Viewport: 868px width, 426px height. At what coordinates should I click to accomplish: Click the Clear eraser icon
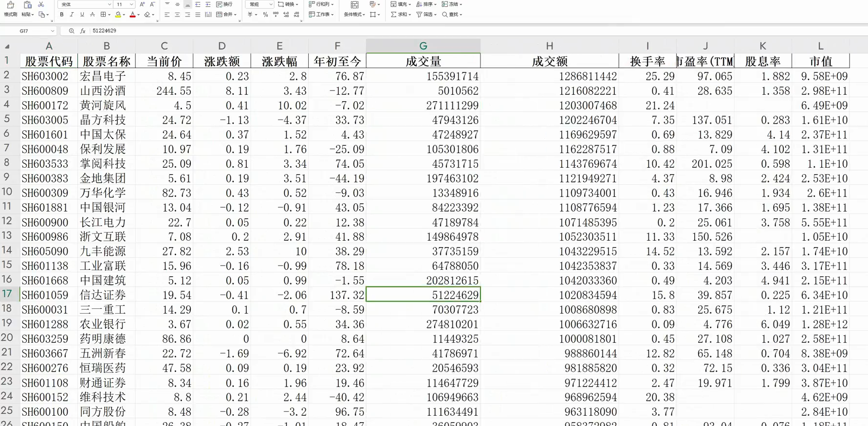(147, 15)
